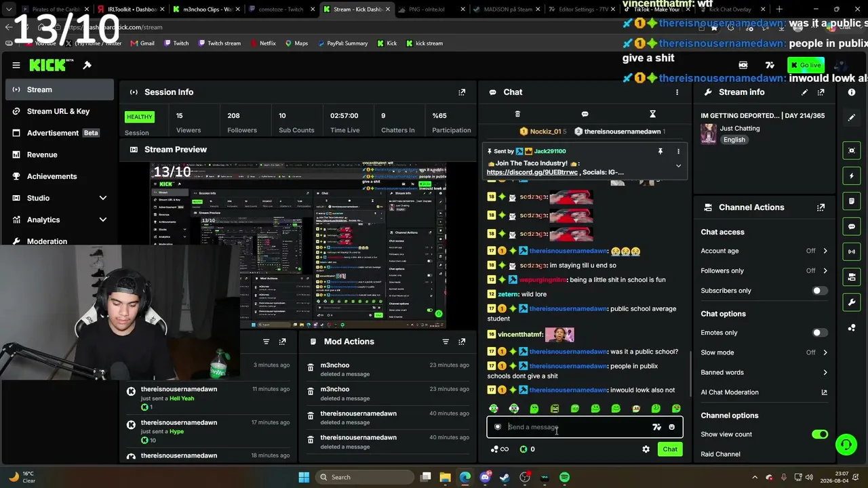868x488 pixels.
Task: Click the hourglass icon in the chat toolbar
Action: [652, 114]
